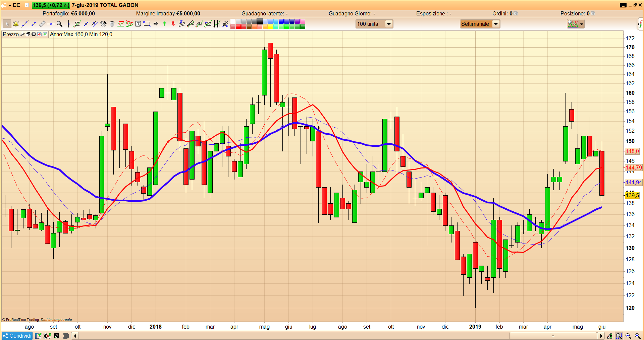Image resolution: width=644 pixels, height=340 pixels.
Task: Click the add indicator chart button
Action: [x=573, y=24]
